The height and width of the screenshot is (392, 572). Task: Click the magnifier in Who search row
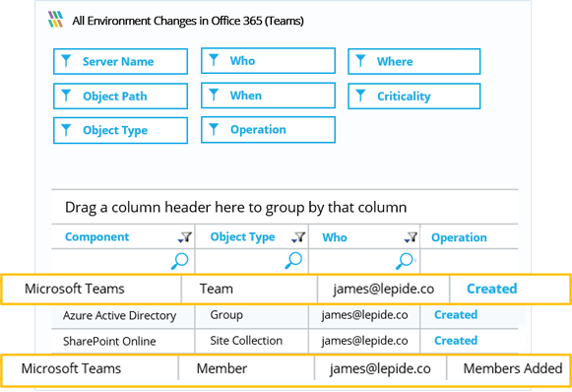[x=405, y=261]
